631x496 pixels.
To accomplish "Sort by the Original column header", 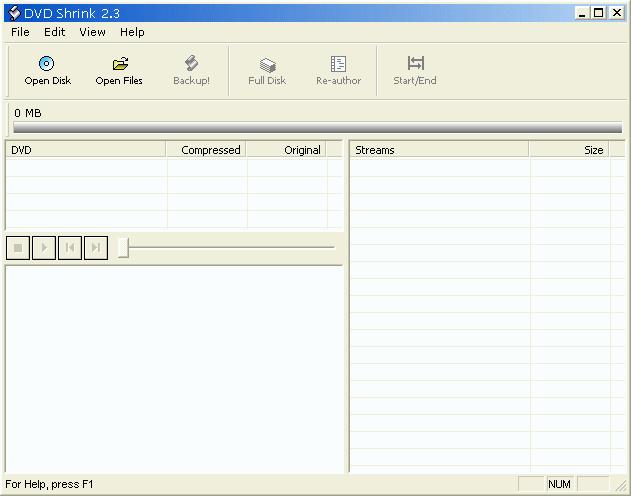I will [287, 150].
